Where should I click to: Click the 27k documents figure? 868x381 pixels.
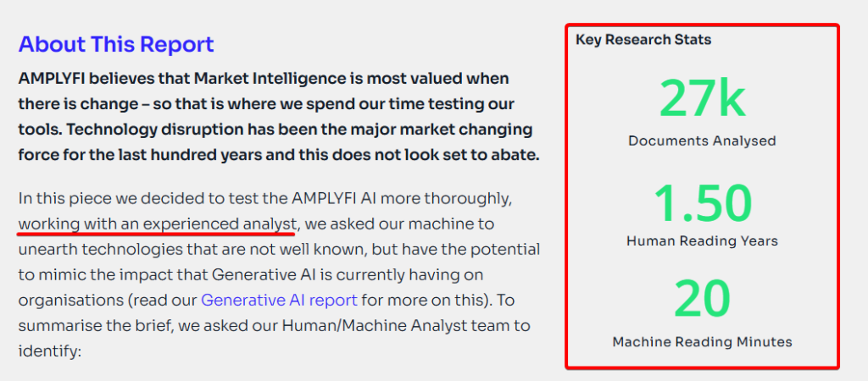[702, 98]
